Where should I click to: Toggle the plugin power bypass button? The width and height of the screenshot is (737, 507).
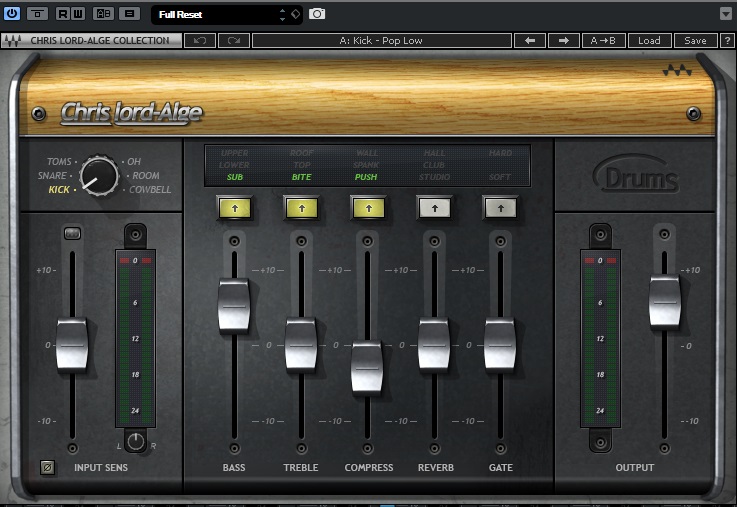pos(12,13)
